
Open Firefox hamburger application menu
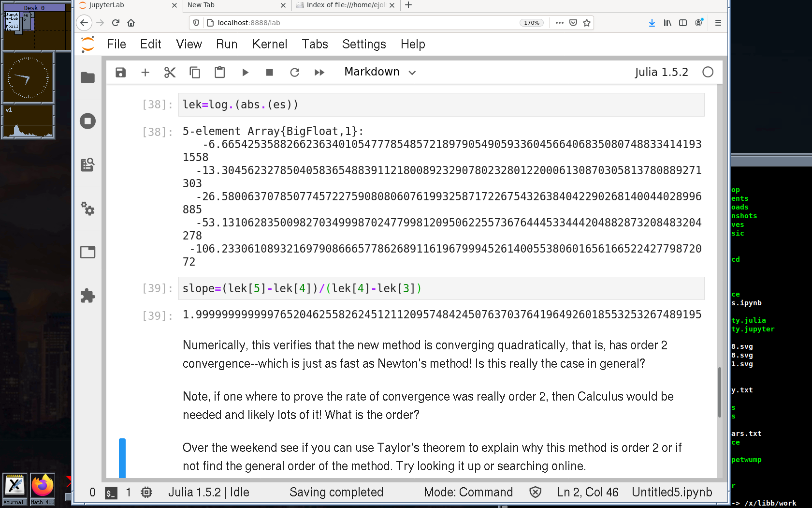coord(718,23)
